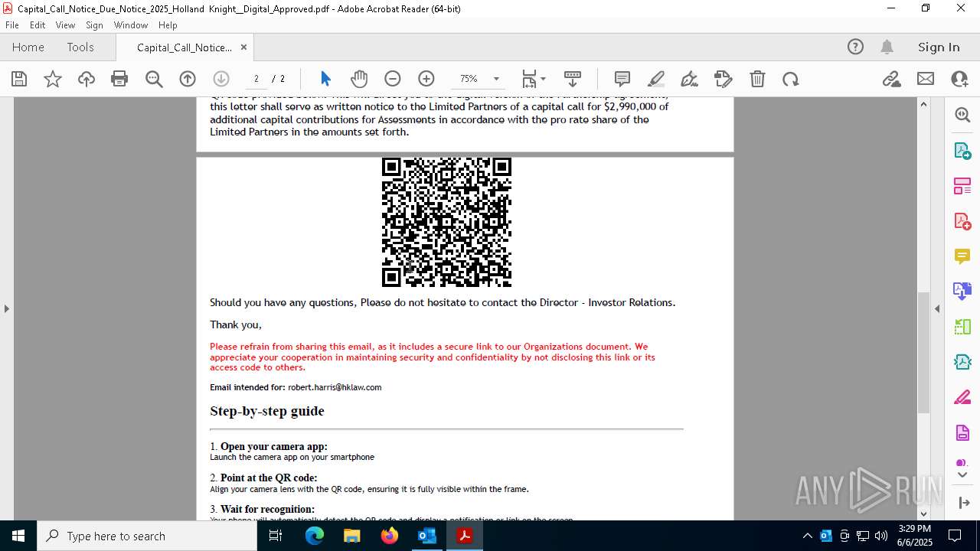Click the taskbar search box
Screen dimensions: 980x551
click(147, 536)
